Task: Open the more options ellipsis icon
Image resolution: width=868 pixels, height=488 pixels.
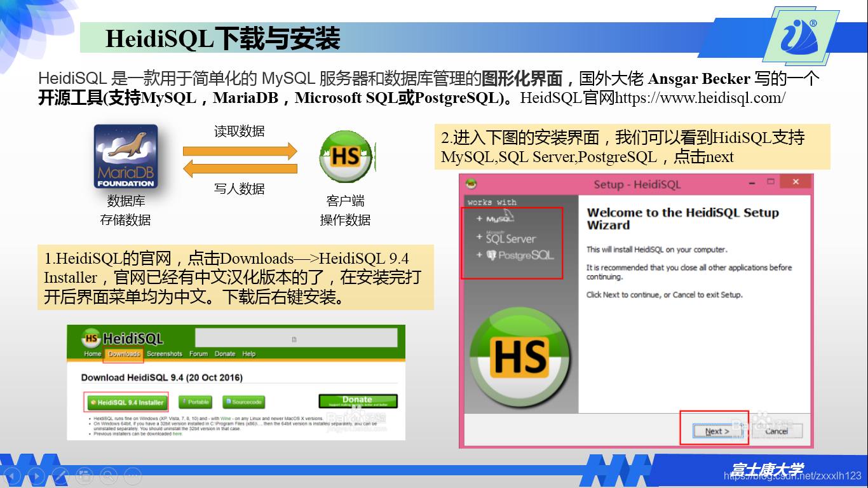Action: [x=132, y=475]
